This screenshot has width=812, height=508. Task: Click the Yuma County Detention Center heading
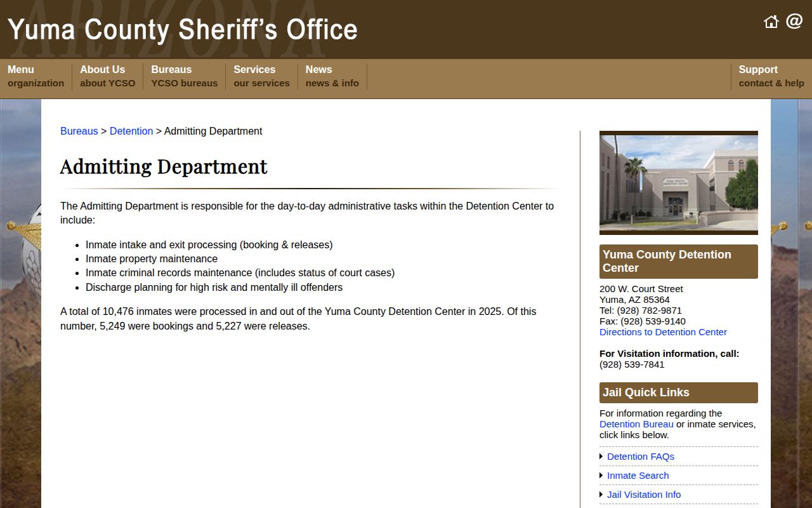click(679, 262)
